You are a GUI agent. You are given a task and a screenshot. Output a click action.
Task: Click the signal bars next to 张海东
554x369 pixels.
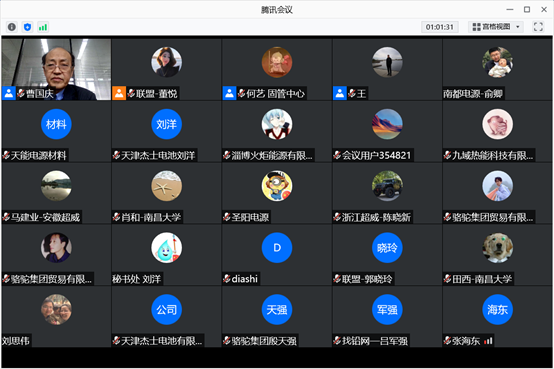coord(488,341)
